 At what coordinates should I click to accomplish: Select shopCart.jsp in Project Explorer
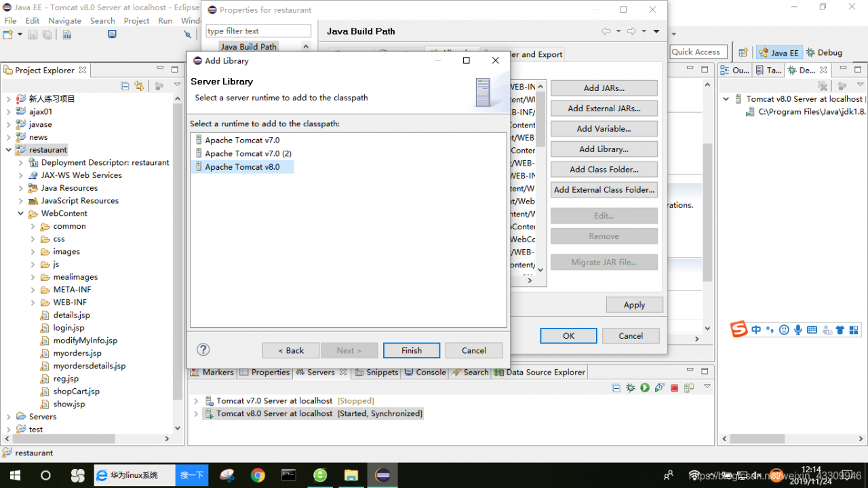[76, 392]
